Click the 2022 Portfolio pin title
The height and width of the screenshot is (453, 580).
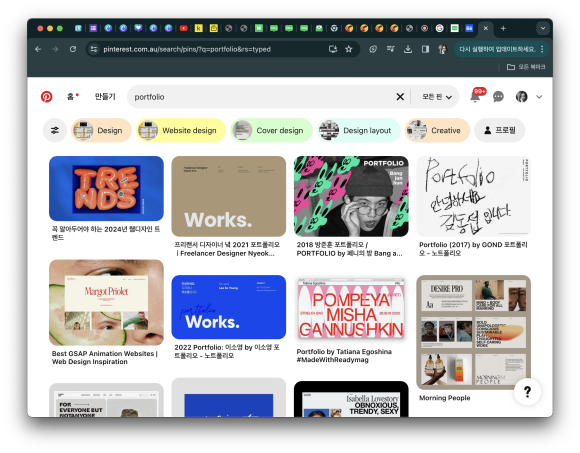point(227,351)
